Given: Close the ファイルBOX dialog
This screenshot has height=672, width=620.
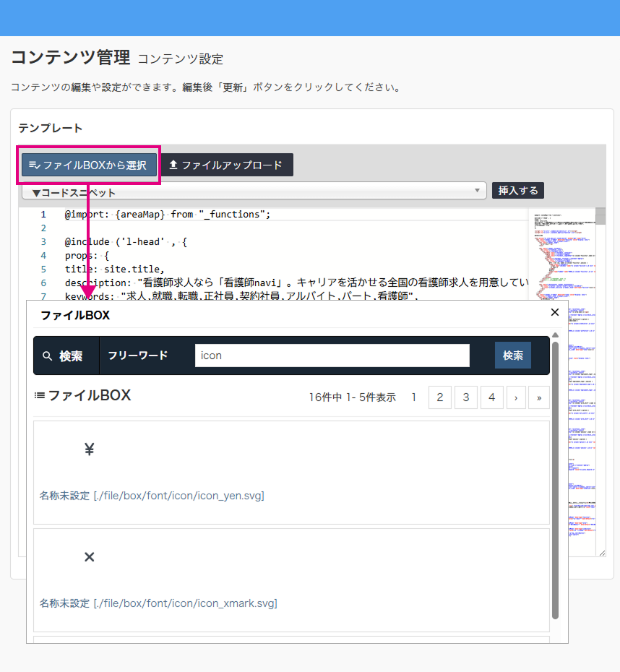Looking at the screenshot, I should [x=555, y=312].
